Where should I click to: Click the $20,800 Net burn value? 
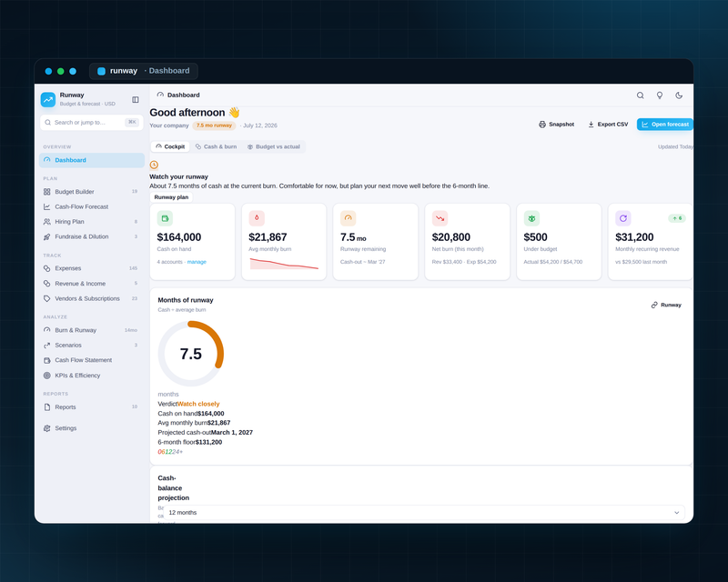click(450, 237)
